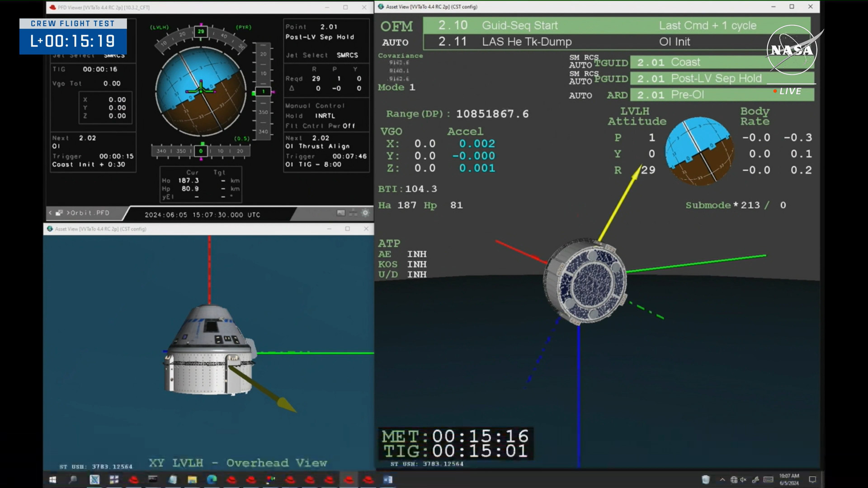Click the highlighted active red hat taskbar icon
The width and height of the screenshot is (868, 488).
coord(349,479)
